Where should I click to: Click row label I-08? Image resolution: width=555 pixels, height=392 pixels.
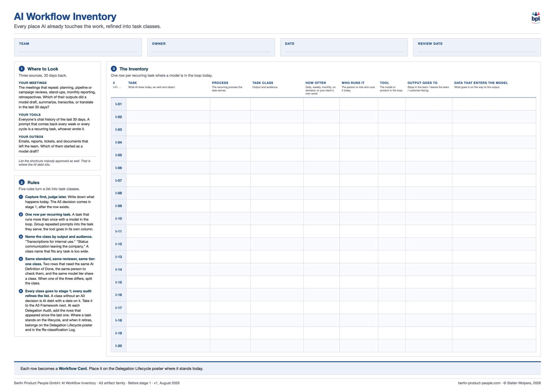click(118, 193)
